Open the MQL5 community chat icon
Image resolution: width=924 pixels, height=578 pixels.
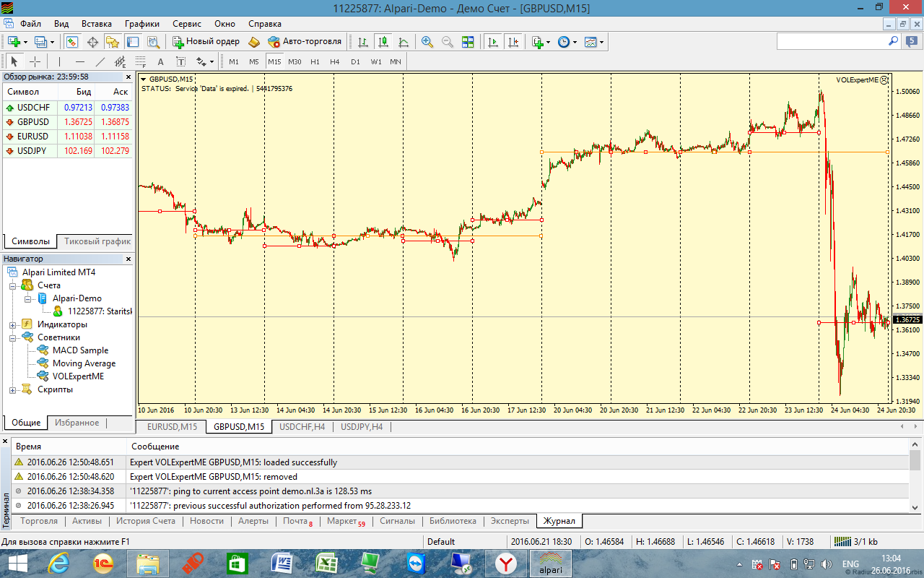(912, 42)
